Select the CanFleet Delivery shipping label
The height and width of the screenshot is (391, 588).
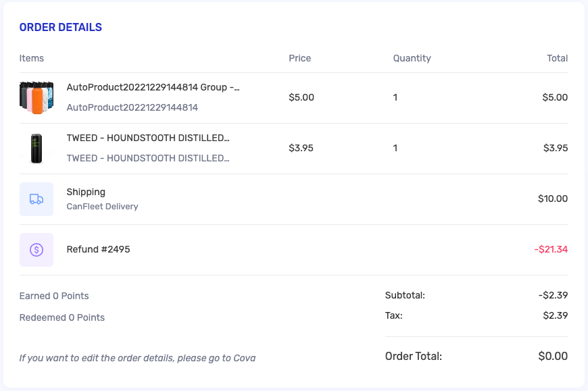[102, 207]
